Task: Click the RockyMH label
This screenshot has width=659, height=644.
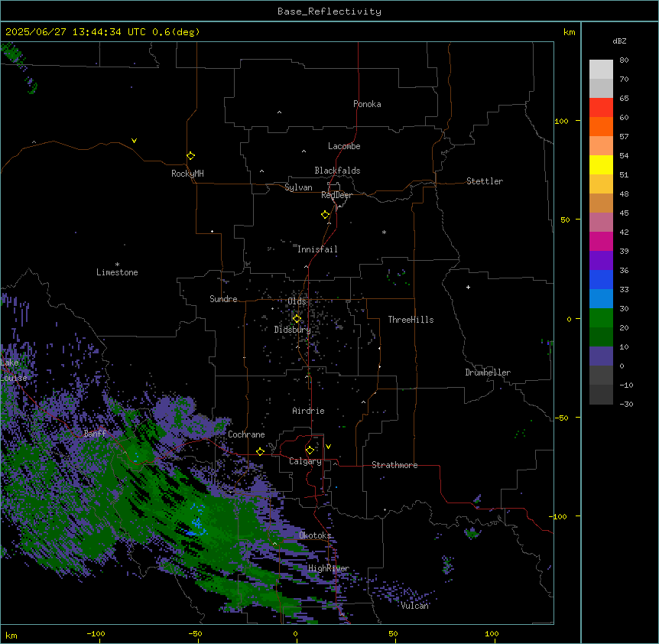Action: click(187, 174)
